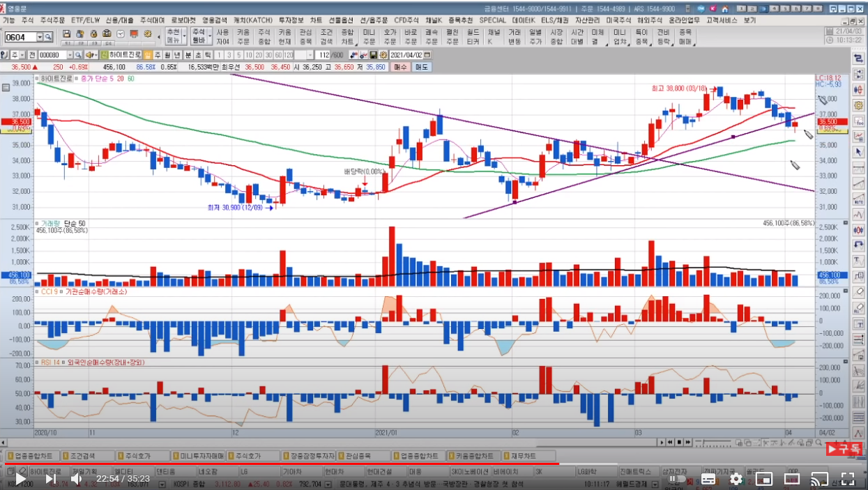Click the 112 candle count input field

[323, 55]
